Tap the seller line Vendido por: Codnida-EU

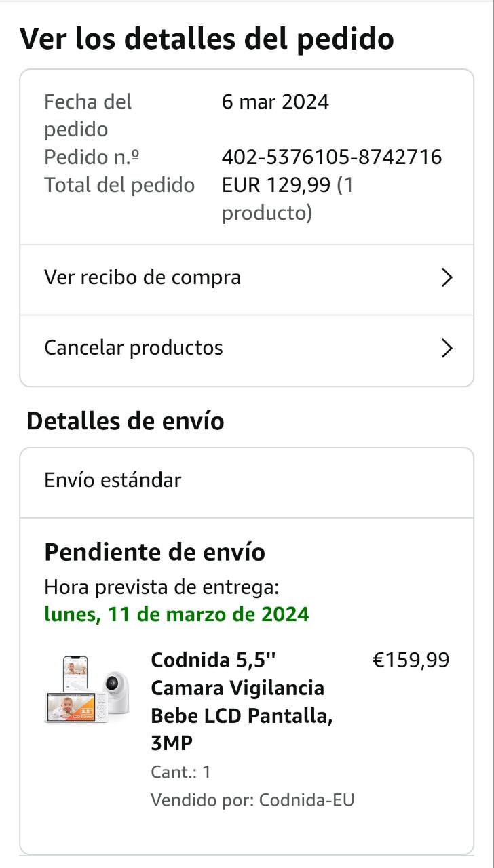pyautogui.click(x=252, y=800)
